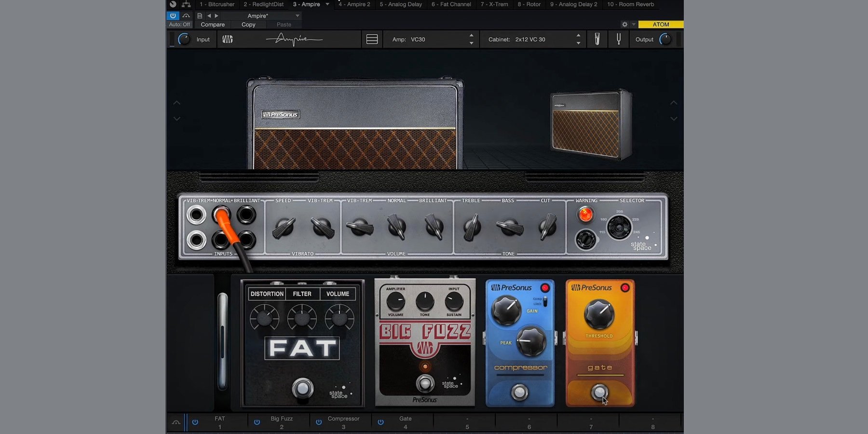Click the Output level knob
Viewport: 868px width, 434px height.
pos(665,40)
